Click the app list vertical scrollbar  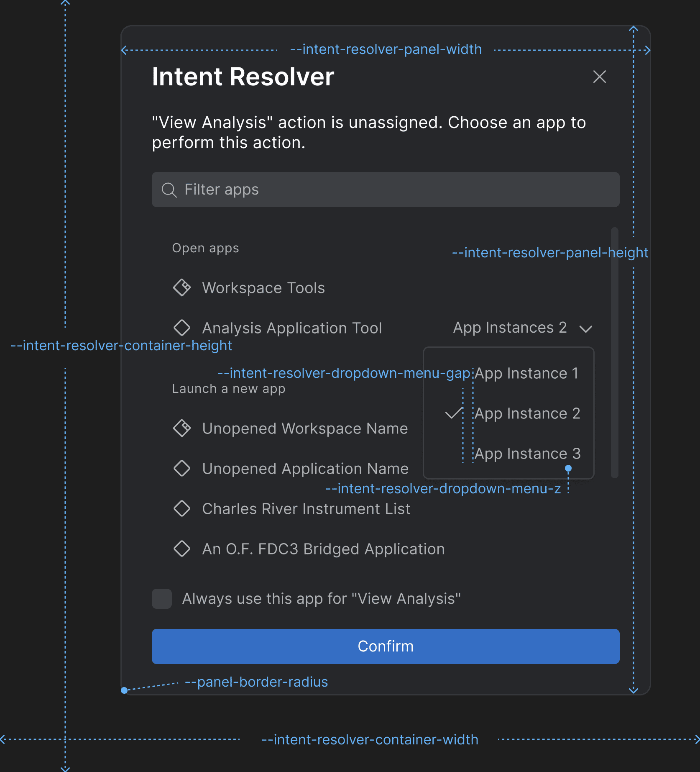click(614, 352)
